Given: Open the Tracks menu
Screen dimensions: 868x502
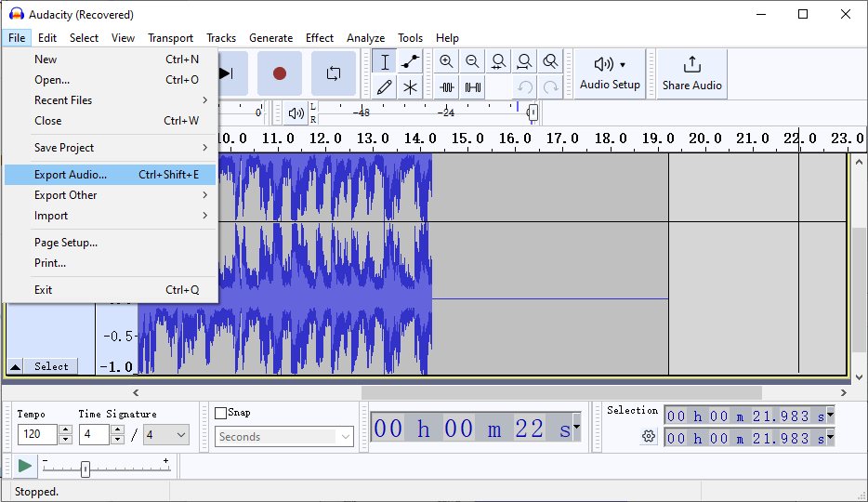Looking at the screenshot, I should [221, 37].
